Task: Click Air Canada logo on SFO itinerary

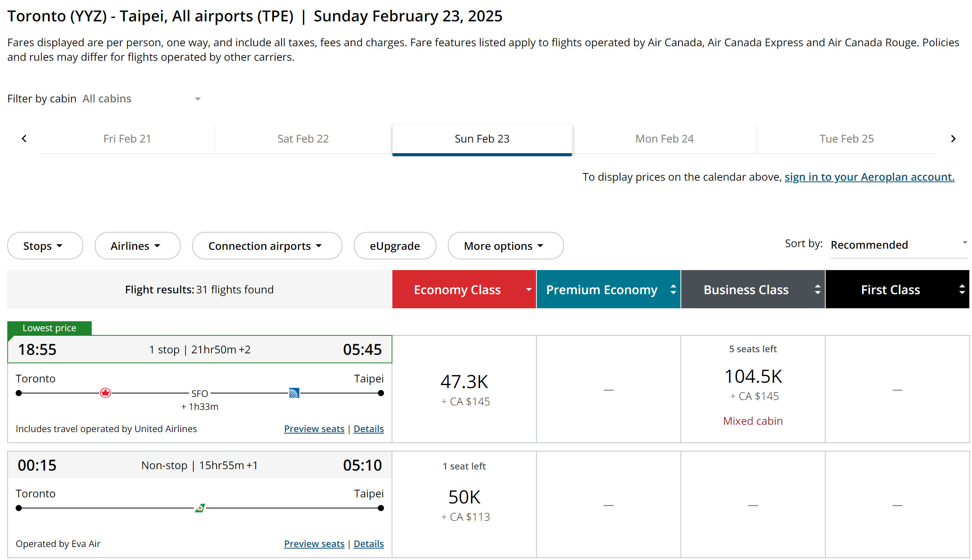Action: point(105,393)
